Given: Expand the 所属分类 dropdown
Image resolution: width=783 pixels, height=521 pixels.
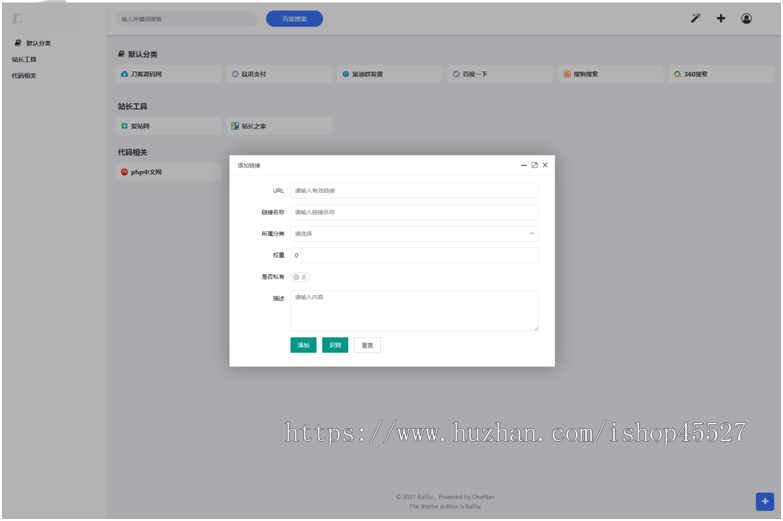Looking at the screenshot, I should point(414,233).
